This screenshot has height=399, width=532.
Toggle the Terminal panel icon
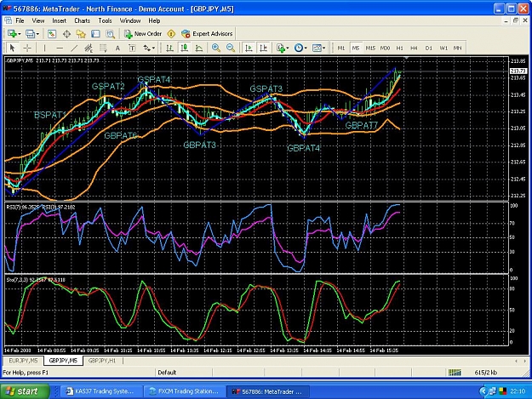tap(95, 34)
